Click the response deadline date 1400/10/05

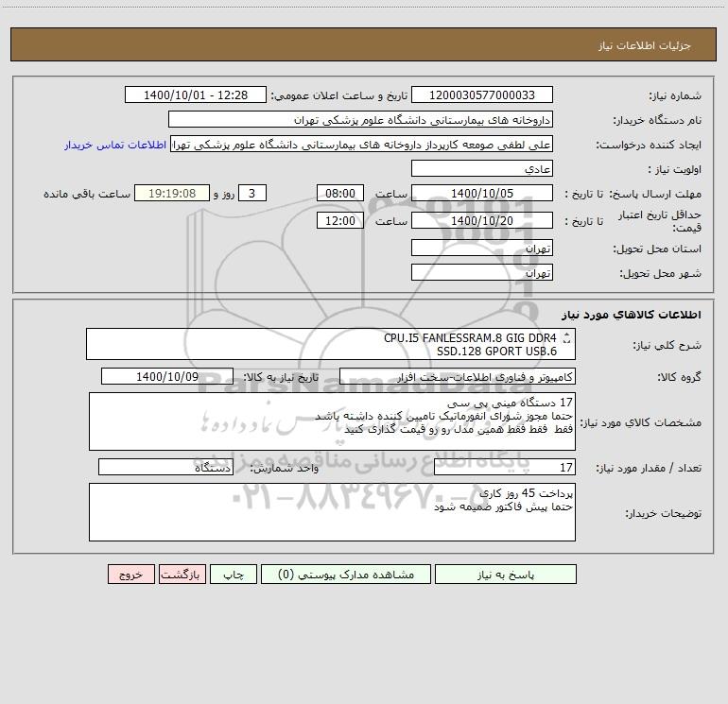point(482,193)
